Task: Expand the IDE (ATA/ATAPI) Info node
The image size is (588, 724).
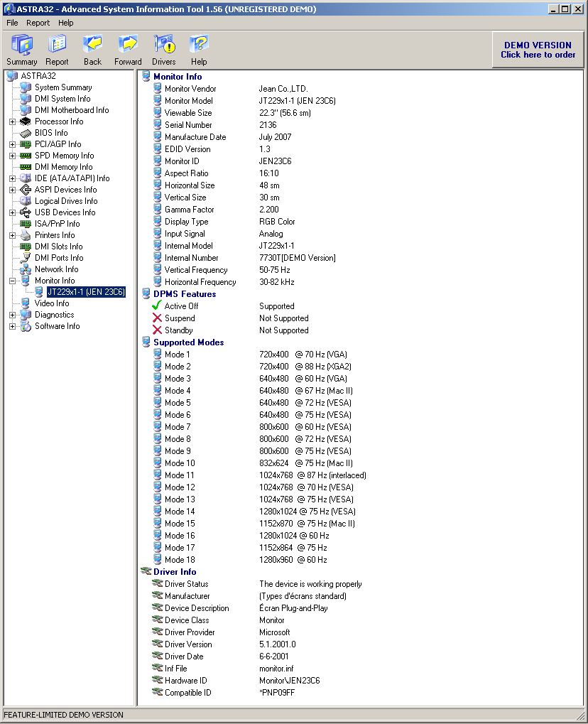Action: click(x=13, y=179)
